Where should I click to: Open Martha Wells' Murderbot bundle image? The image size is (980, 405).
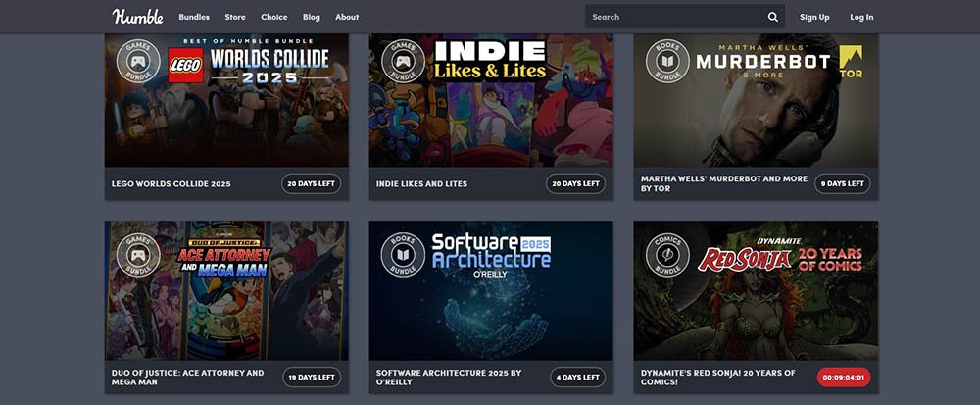756,100
